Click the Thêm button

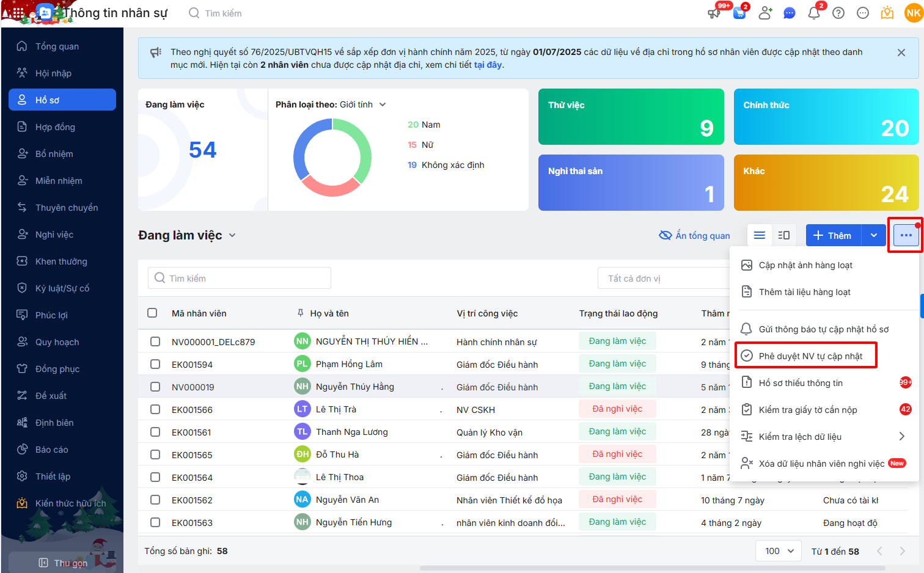coord(833,235)
